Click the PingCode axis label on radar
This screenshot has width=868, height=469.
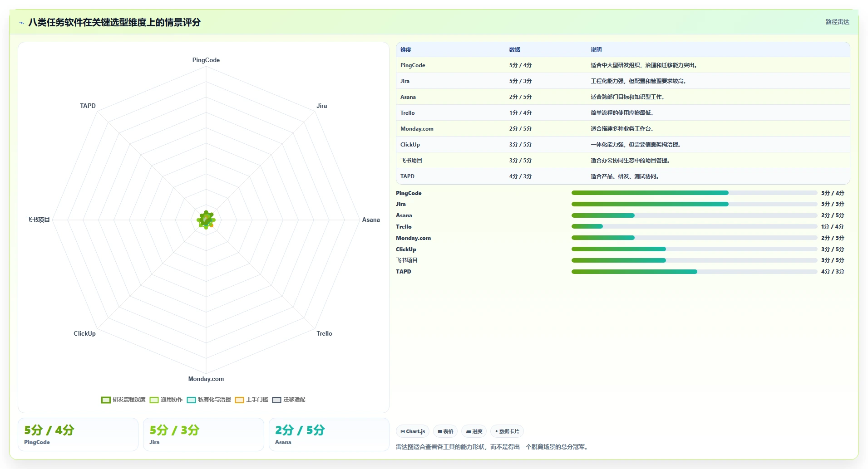[x=206, y=60]
